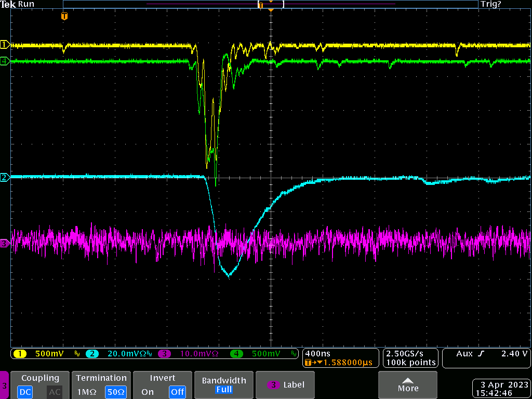The height and width of the screenshot is (399, 532).
Task: Open the Bandwidth Full selection
Action: pyautogui.click(x=223, y=385)
